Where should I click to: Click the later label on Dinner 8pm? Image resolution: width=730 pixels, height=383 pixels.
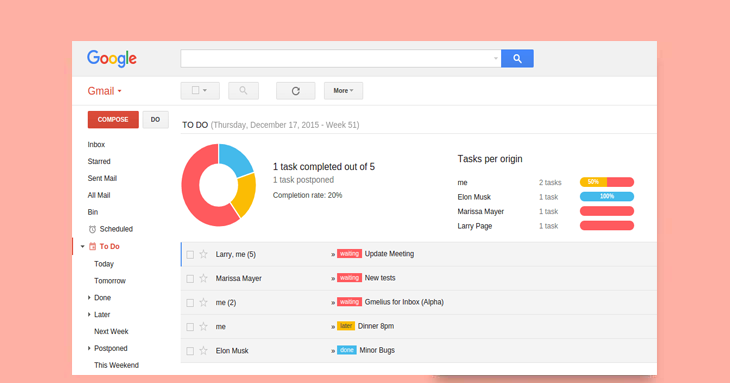[346, 326]
